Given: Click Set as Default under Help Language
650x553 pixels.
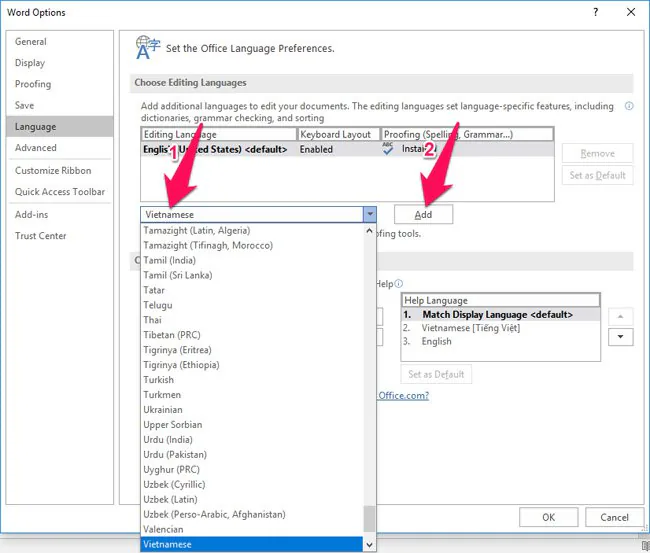Looking at the screenshot, I should [x=436, y=374].
